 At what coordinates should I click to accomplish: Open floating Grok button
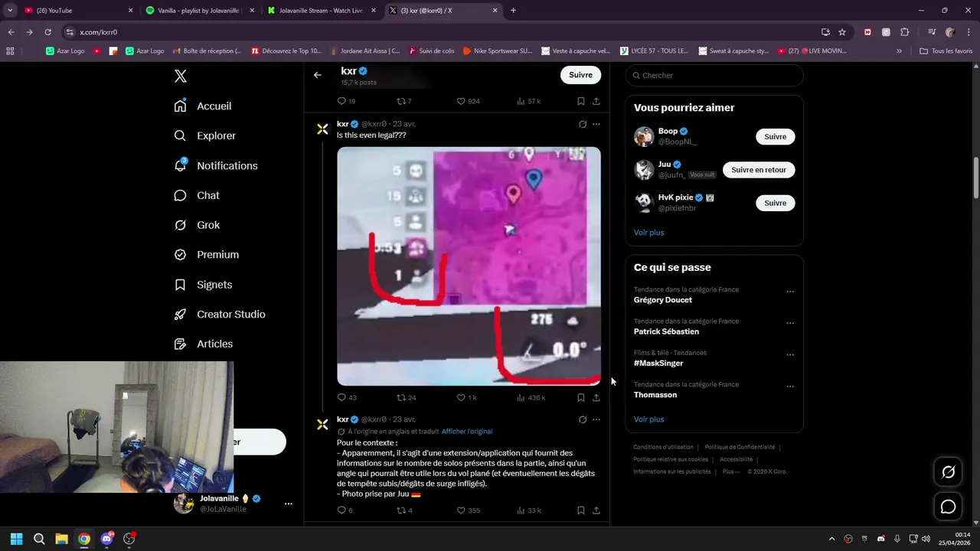[x=948, y=472]
